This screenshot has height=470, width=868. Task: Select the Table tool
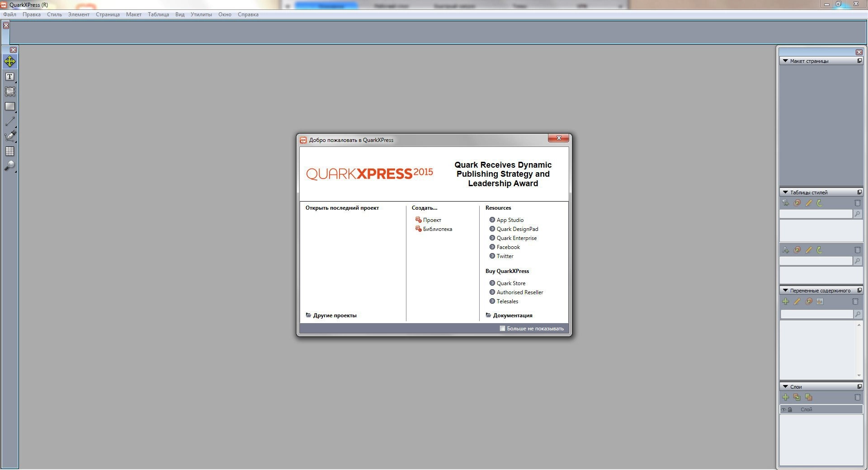pos(9,151)
